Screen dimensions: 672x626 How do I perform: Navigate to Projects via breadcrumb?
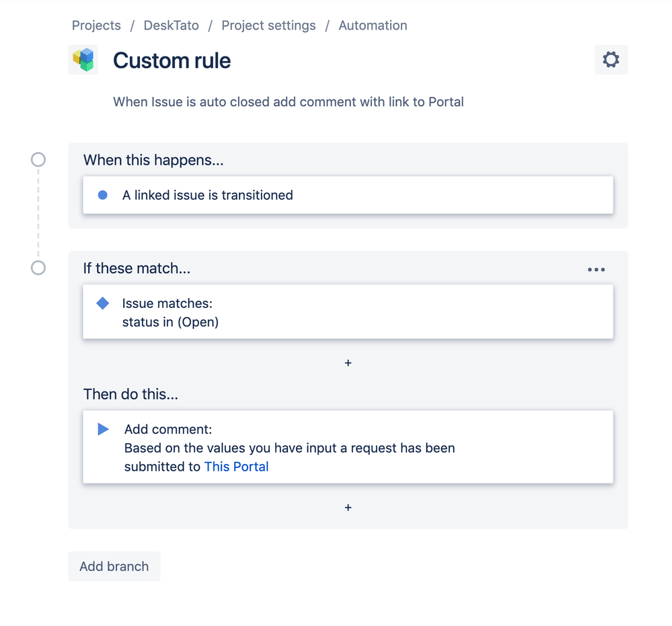tap(96, 26)
